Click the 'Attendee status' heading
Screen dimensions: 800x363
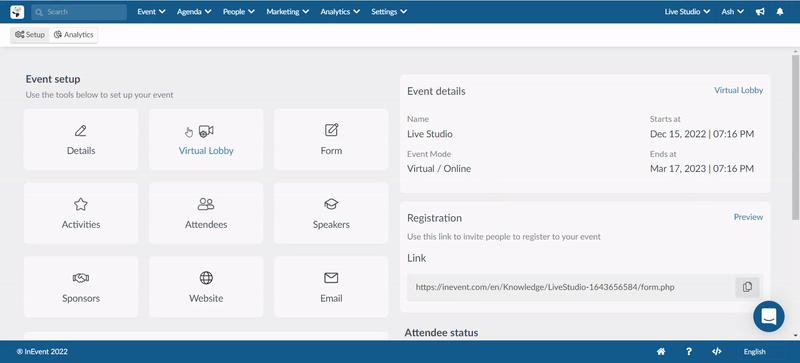click(x=441, y=333)
